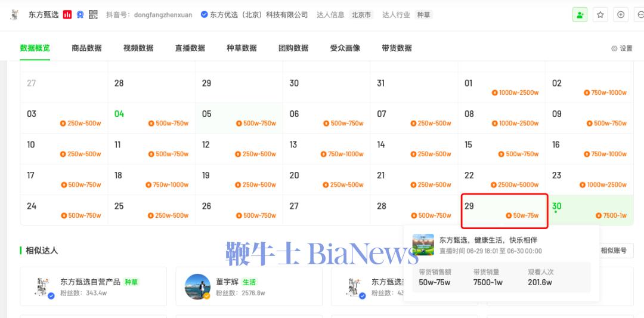Click the red bar-chart icon beside 东方甄选
The width and height of the screenshot is (644, 318).
67,15
